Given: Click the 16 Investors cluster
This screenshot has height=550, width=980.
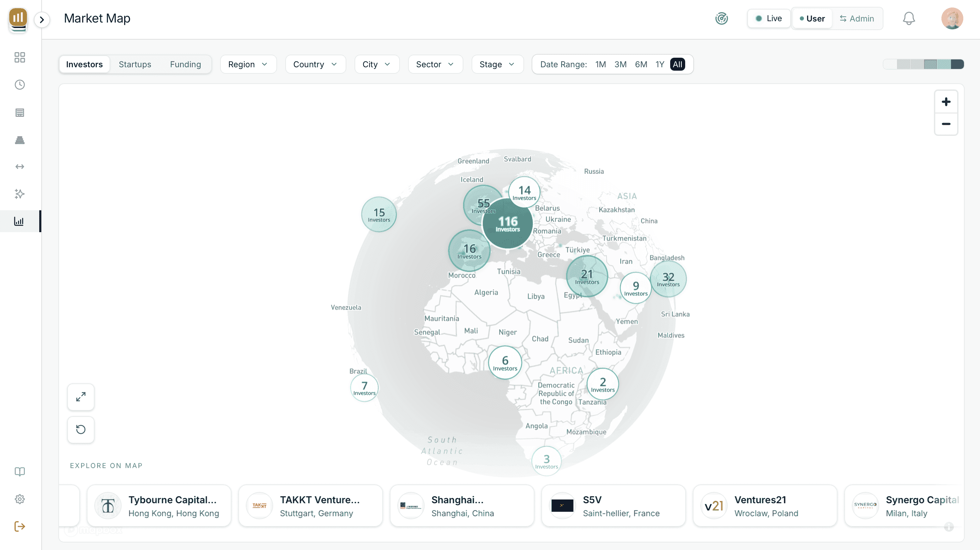Looking at the screenshot, I should click(x=469, y=251).
